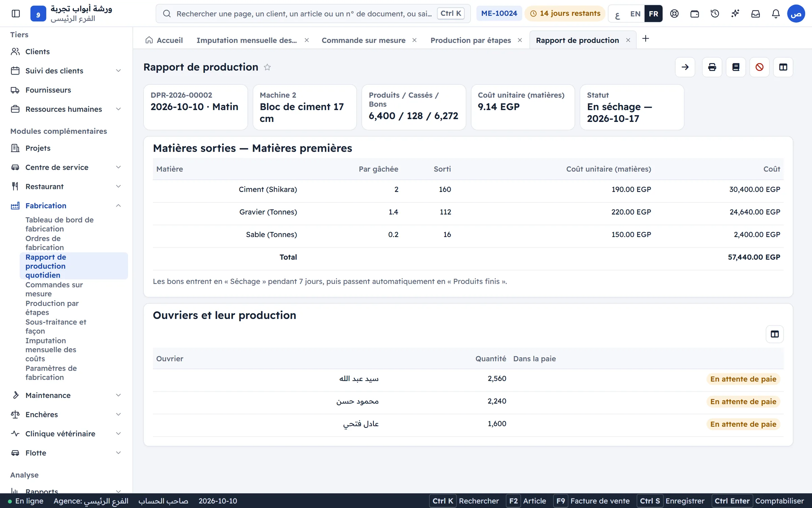Toggle columns in the Ouvriers table
812x508 pixels.
click(x=775, y=334)
